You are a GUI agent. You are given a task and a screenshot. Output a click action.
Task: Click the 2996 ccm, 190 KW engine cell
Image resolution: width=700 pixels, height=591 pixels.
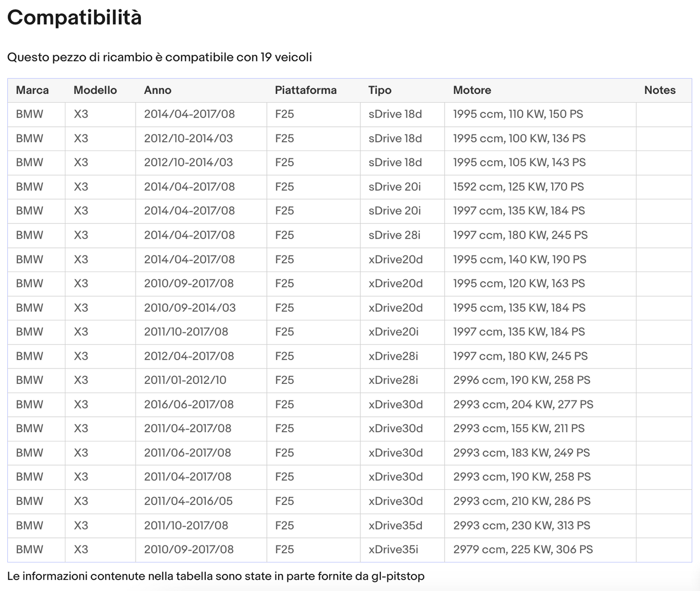(521, 380)
